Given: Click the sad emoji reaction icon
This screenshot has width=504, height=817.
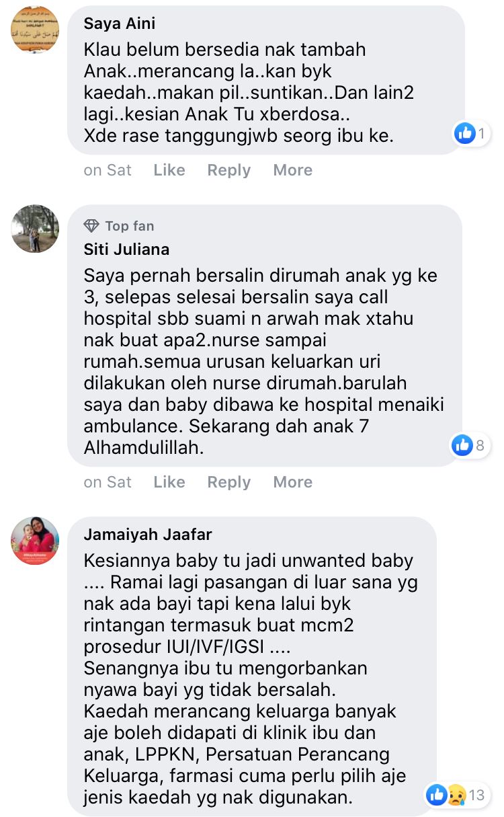Looking at the screenshot, I should coord(456,795).
